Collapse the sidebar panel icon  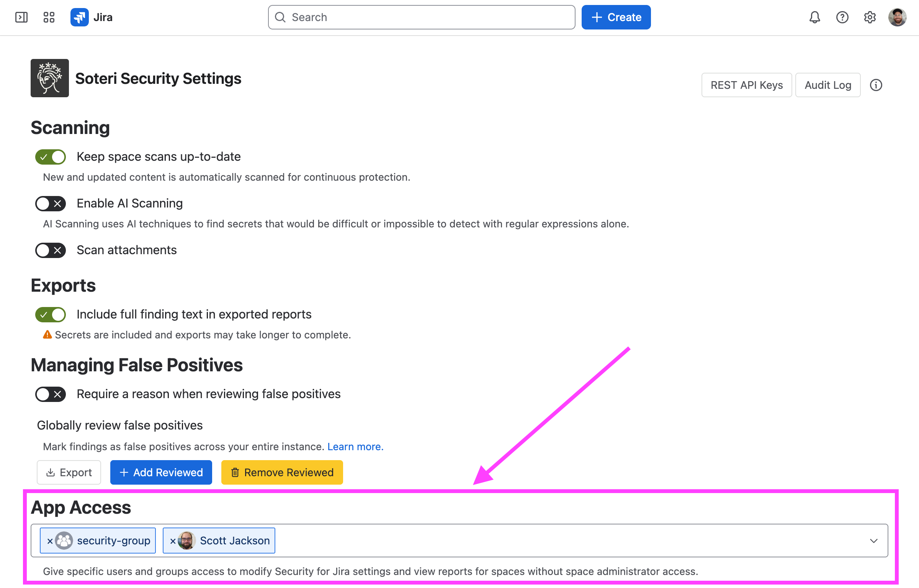point(21,17)
